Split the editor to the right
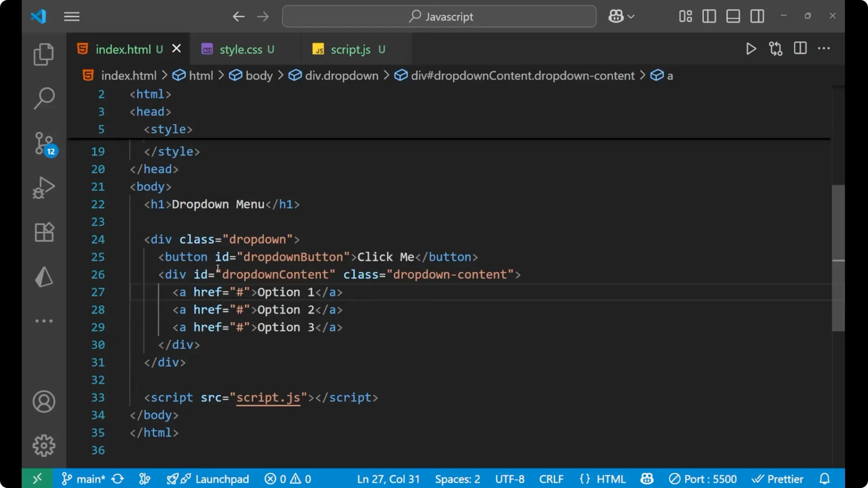The width and height of the screenshot is (868, 488). click(800, 49)
